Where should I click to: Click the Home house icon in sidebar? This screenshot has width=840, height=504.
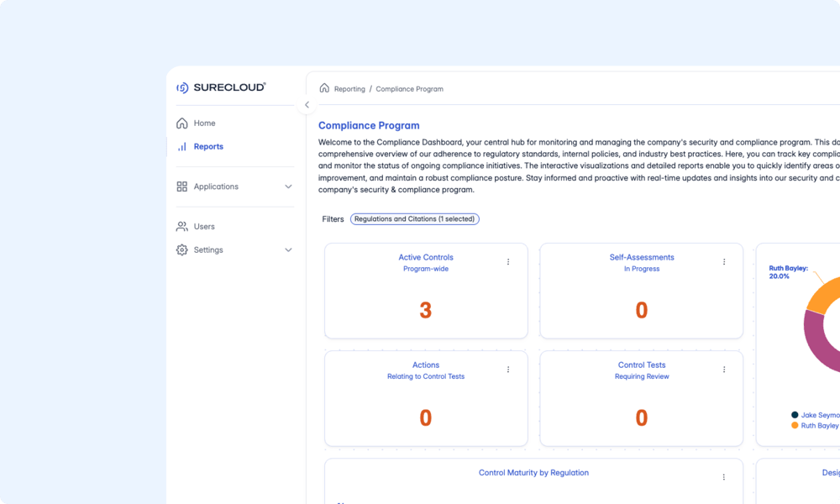pos(182,123)
